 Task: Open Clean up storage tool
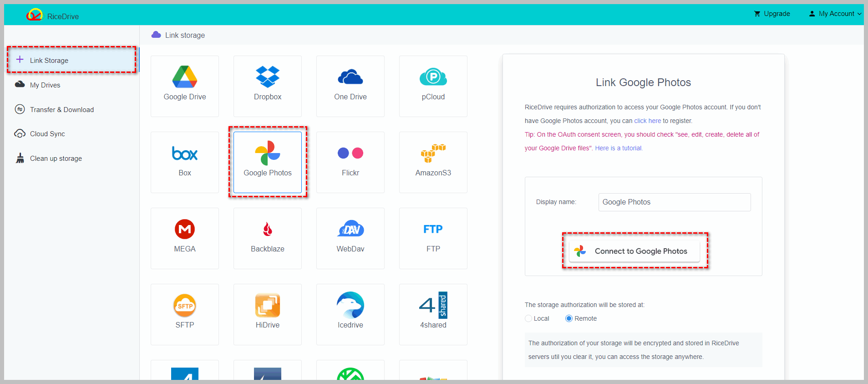[x=56, y=158]
